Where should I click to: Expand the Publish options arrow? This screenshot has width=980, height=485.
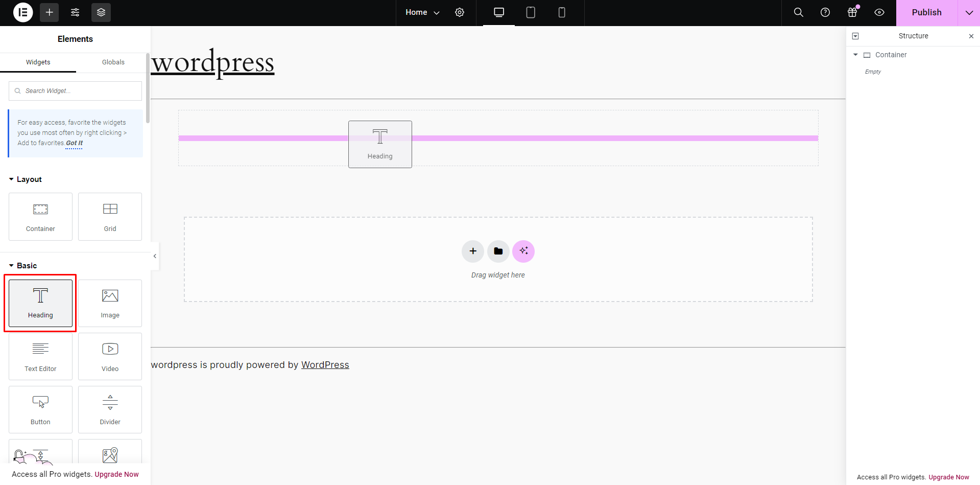tap(969, 12)
